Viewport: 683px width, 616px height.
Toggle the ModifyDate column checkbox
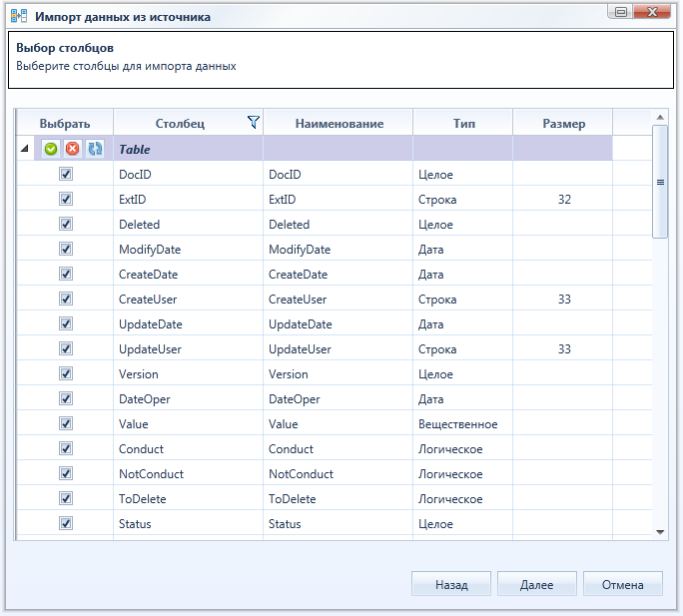66,250
